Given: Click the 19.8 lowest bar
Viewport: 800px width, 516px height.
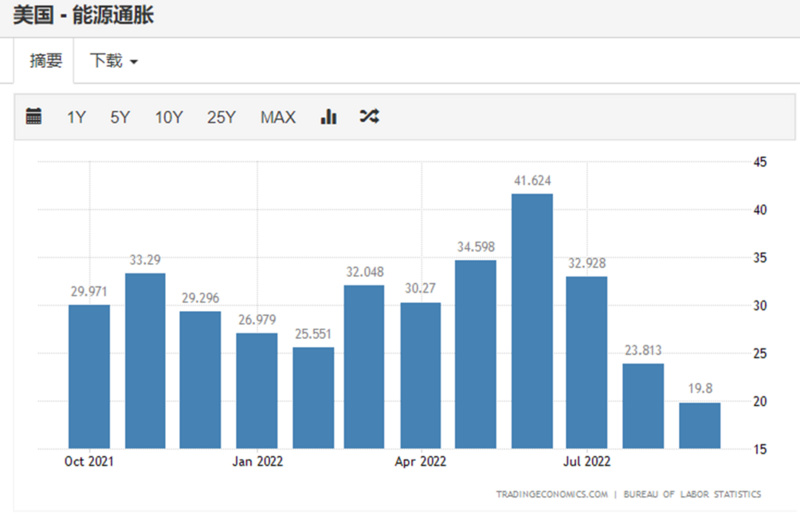Looking at the screenshot, I should click(x=699, y=425).
